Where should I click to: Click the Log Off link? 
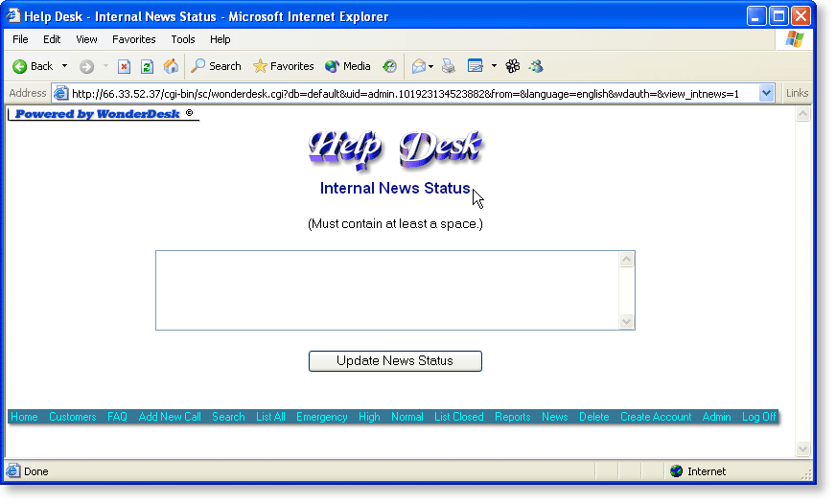(x=758, y=417)
